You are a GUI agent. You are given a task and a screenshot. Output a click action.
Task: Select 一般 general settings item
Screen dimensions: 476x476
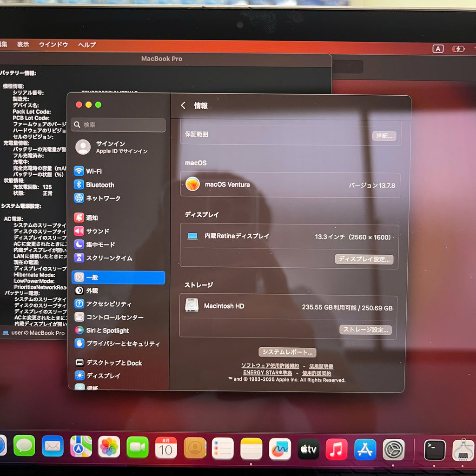119,277
